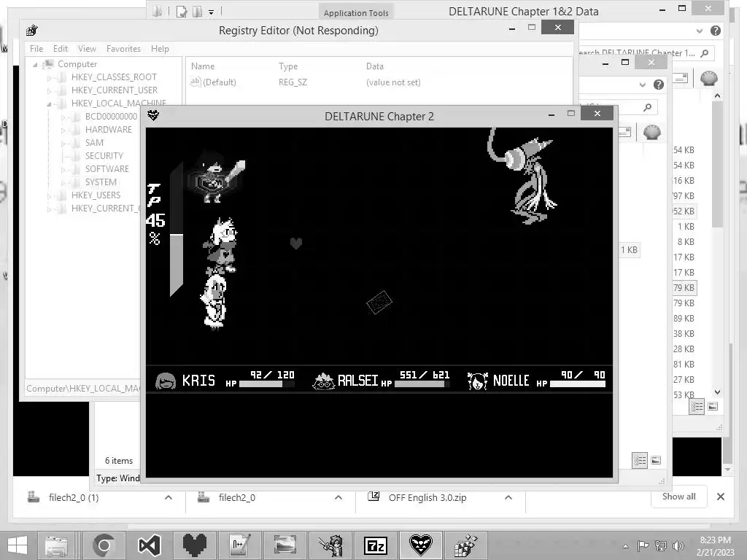Screen dimensions: 747x560
Task: Open Notepad++ from the taskbar
Action: (x=239, y=545)
